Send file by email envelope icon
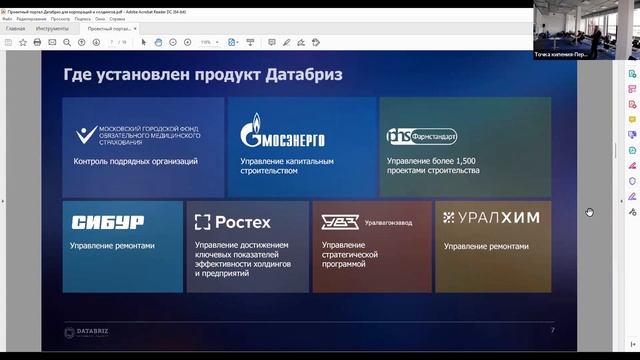Screen dimensions: 640x360 52,42
